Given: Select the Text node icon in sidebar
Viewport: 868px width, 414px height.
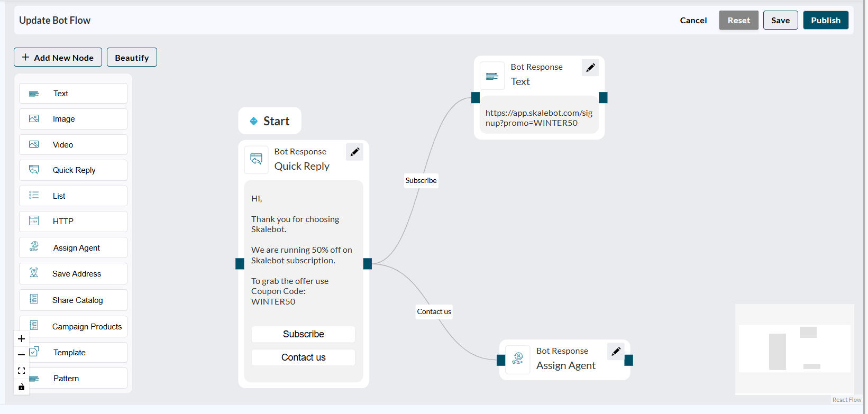Looking at the screenshot, I should tap(34, 94).
